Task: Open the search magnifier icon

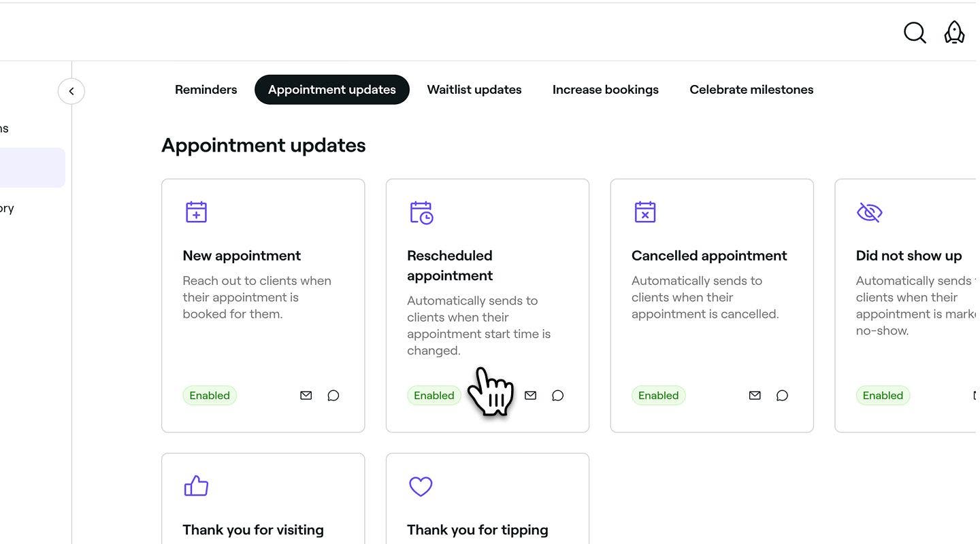Action: click(915, 32)
